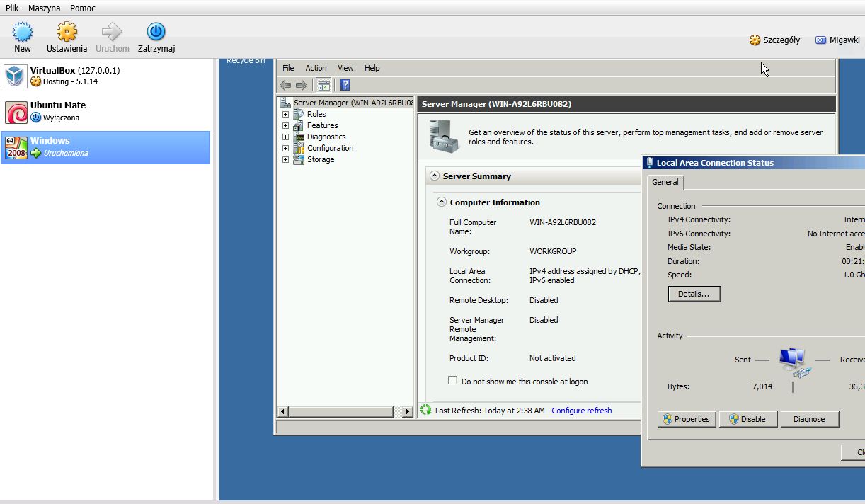
Task: Collapse the Server Summary section
Action: pos(434,176)
